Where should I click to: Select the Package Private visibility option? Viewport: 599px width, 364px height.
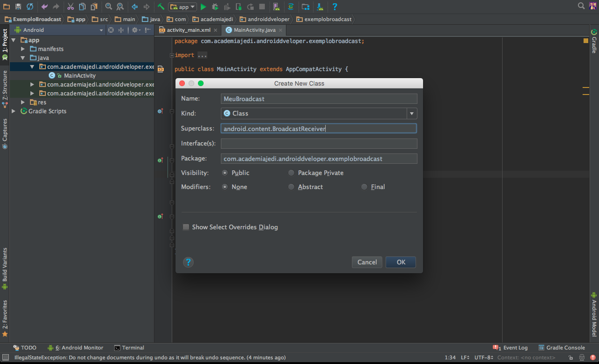tap(291, 173)
